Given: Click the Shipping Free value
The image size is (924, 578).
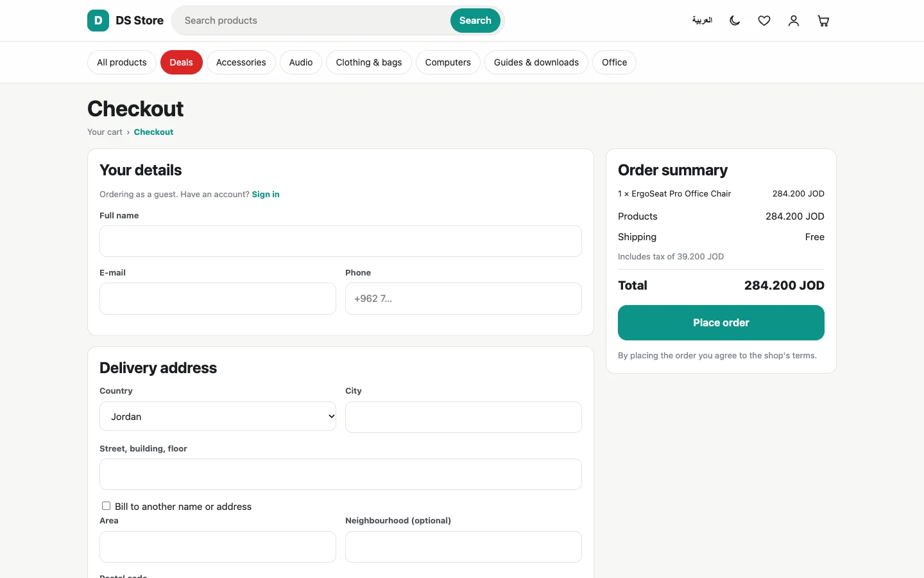Looking at the screenshot, I should click(x=814, y=237).
